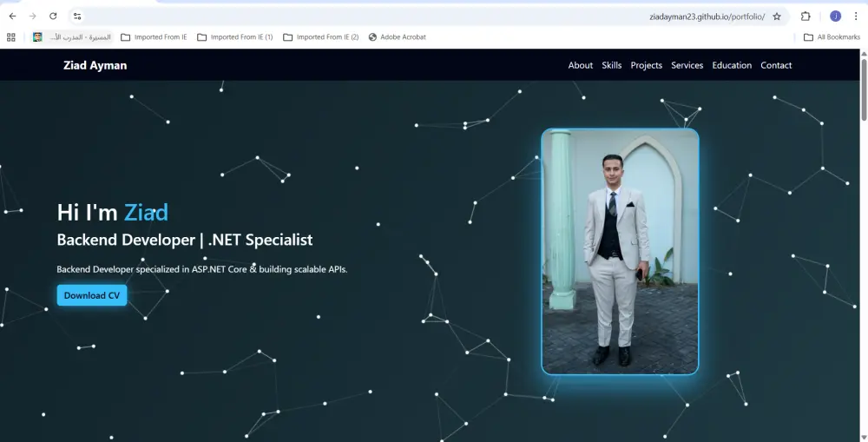
Task: Open the Chrome profile avatar
Action: point(835,16)
